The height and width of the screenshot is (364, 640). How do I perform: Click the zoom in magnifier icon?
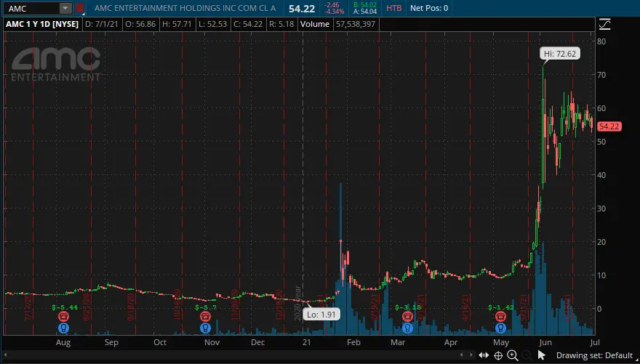[513, 355]
